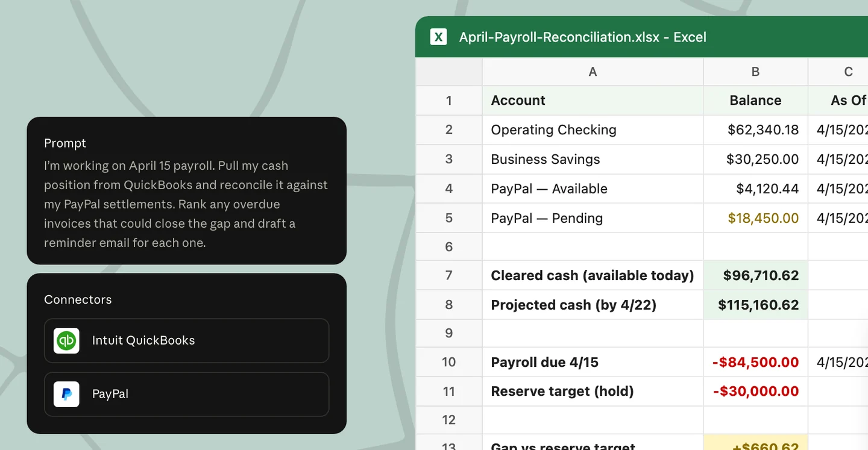Select the $30,250.00 balance cell
Screen dimensions: 868x450
click(755, 160)
